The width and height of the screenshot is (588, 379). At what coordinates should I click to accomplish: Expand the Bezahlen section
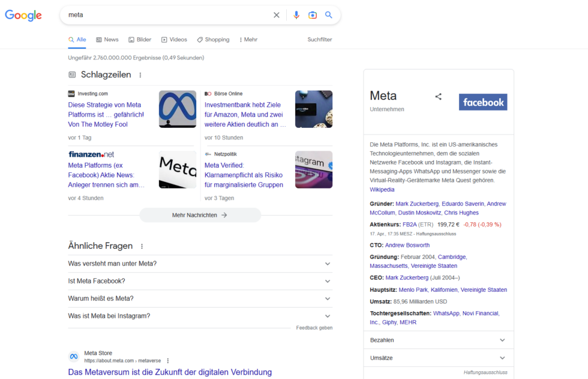[x=439, y=340]
